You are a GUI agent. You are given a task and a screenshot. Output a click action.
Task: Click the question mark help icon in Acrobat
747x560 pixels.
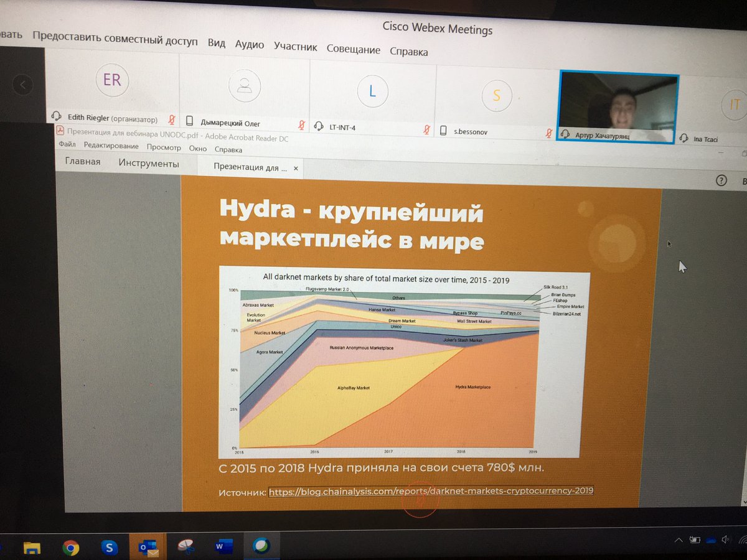[721, 180]
